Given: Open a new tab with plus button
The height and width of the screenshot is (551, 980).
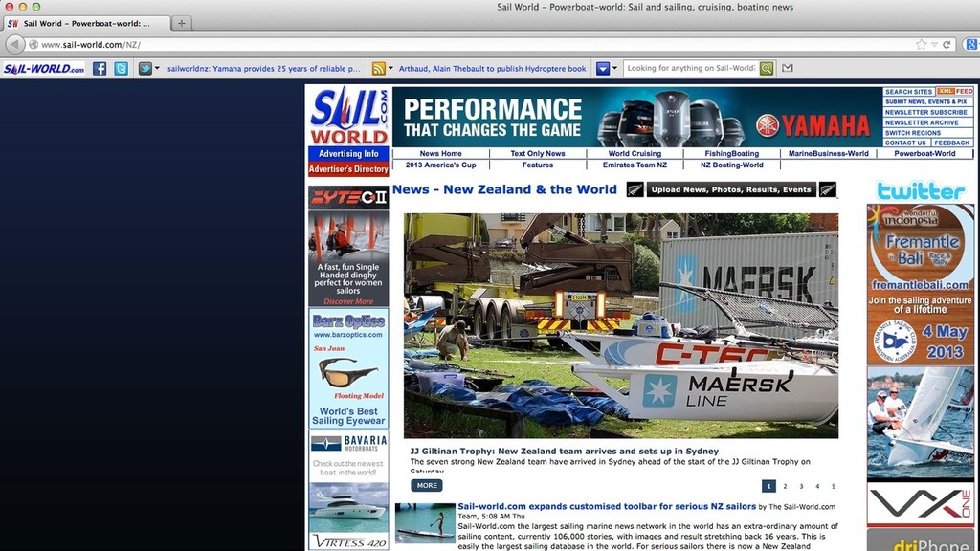Looking at the screenshot, I should [181, 23].
